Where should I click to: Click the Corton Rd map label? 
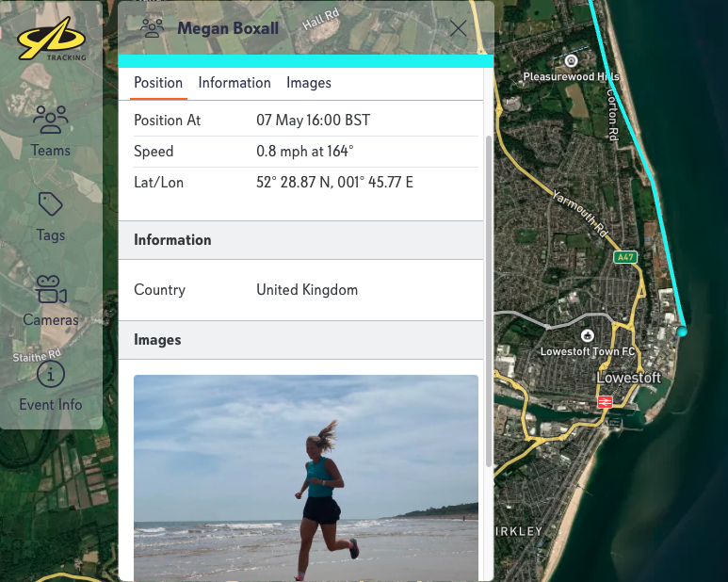[613, 115]
